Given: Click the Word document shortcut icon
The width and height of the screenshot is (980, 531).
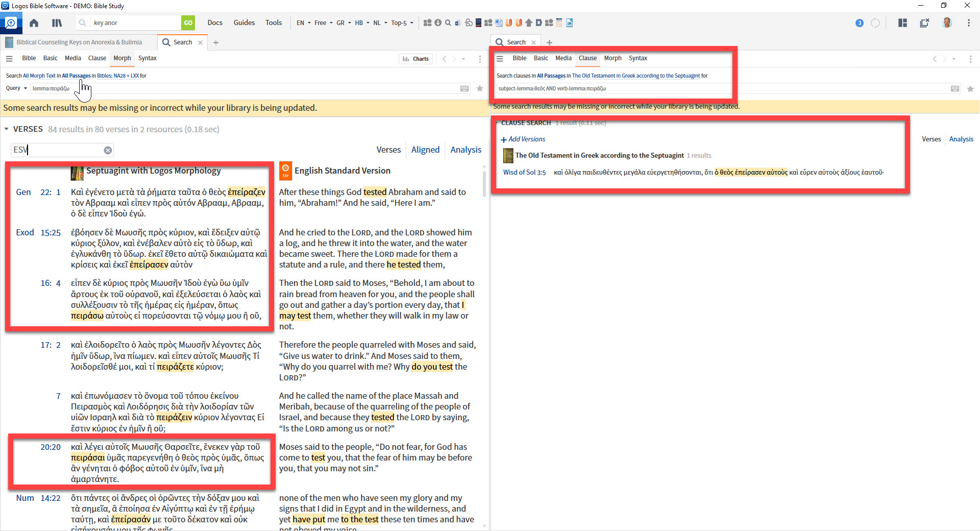Looking at the screenshot, I should tap(498, 22).
